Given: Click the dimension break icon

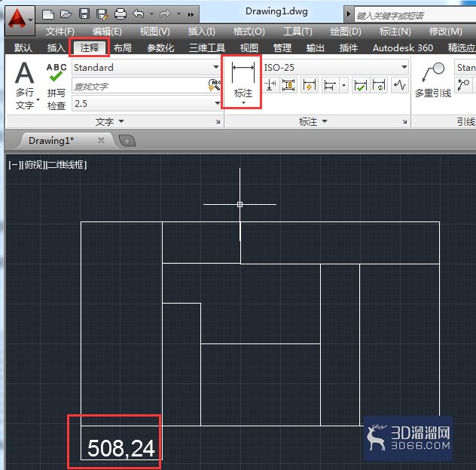Looking at the screenshot, I should [x=270, y=85].
